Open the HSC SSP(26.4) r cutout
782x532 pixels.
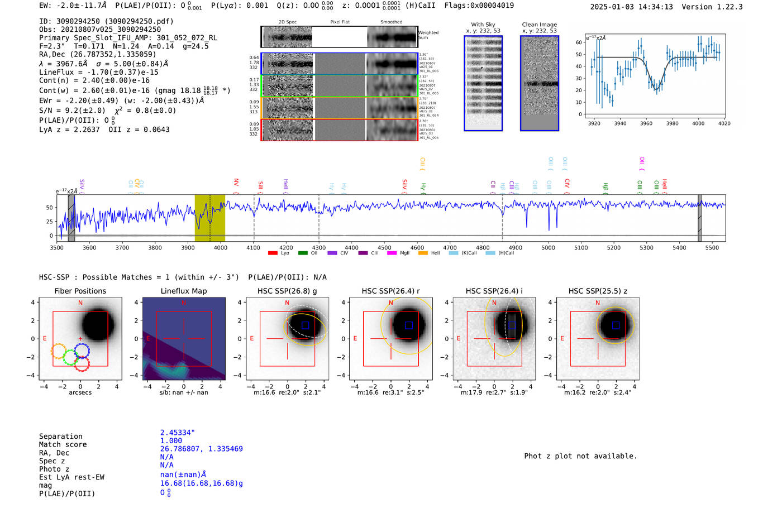tap(390, 339)
